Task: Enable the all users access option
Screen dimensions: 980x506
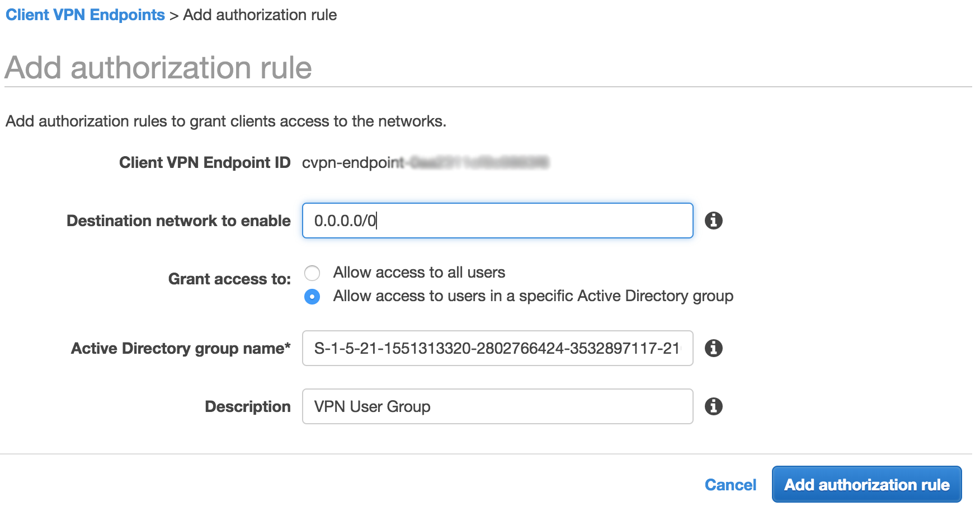Action: pos(312,273)
